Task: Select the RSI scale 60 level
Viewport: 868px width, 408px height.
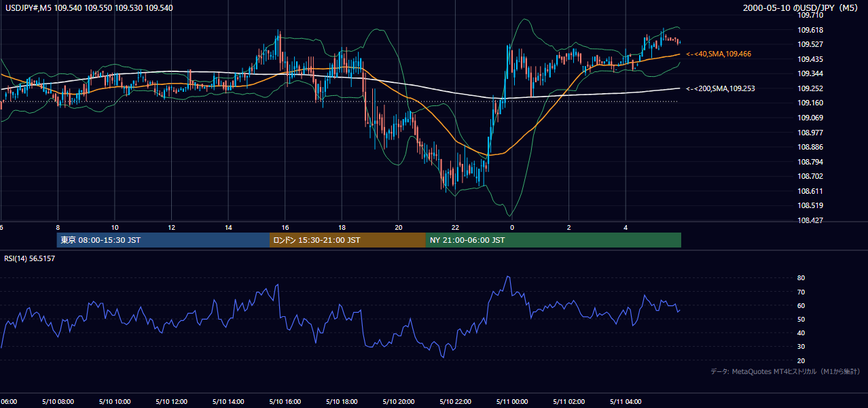Action: coord(801,305)
